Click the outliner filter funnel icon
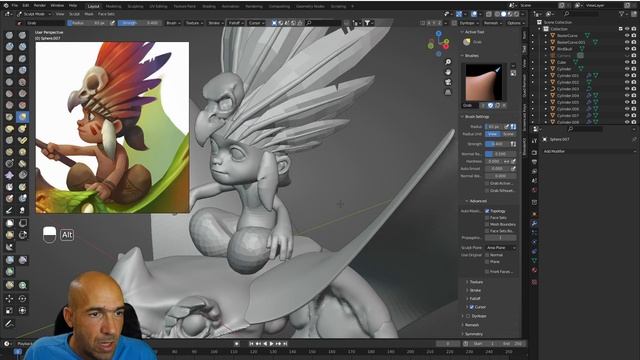The image size is (640, 360). [x=622, y=14]
